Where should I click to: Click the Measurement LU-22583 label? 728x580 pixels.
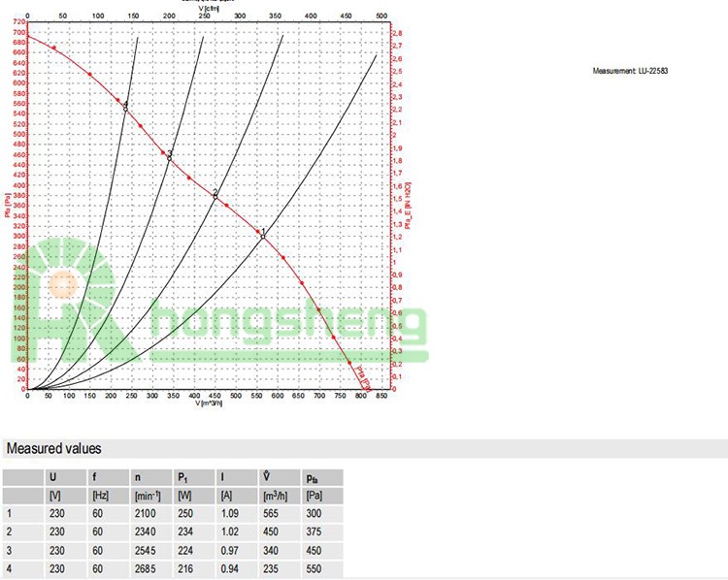click(x=630, y=71)
